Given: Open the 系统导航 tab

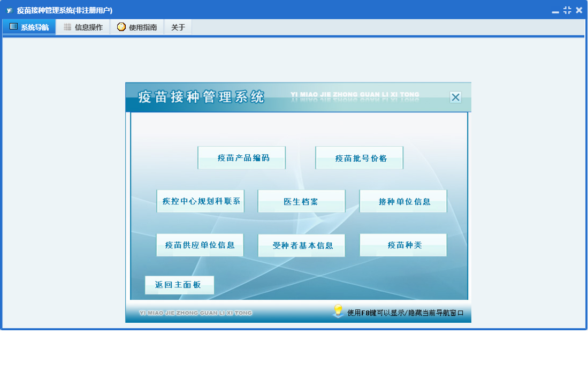Looking at the screenshot, I should coord(29,27).
